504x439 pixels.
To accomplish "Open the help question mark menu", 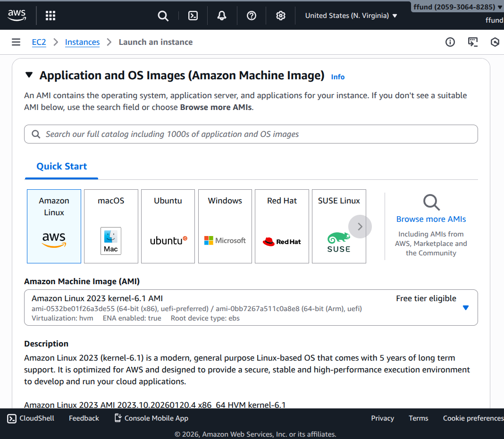I will (252, 16).
